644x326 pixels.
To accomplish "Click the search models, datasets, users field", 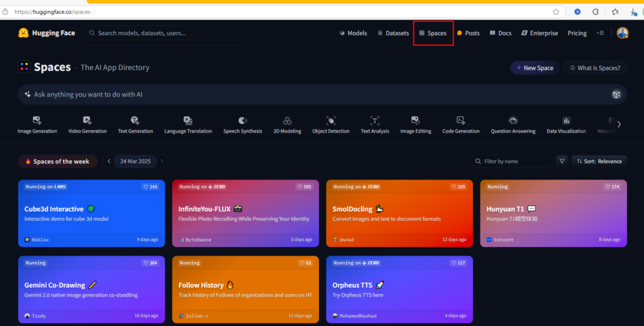I will [163, 33].
